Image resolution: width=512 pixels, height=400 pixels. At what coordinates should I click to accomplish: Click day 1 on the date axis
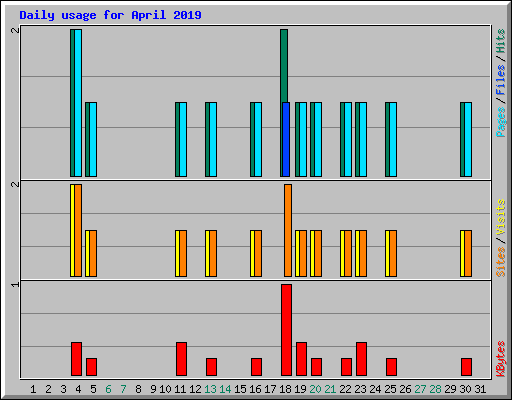(x=33, y=389)
